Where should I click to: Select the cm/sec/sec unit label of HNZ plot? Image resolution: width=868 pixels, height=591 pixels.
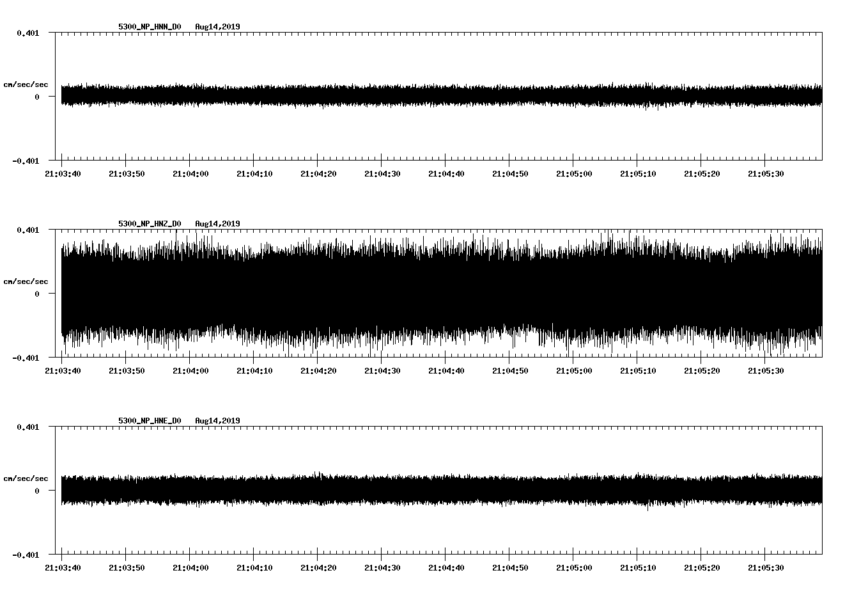point(26,281)
